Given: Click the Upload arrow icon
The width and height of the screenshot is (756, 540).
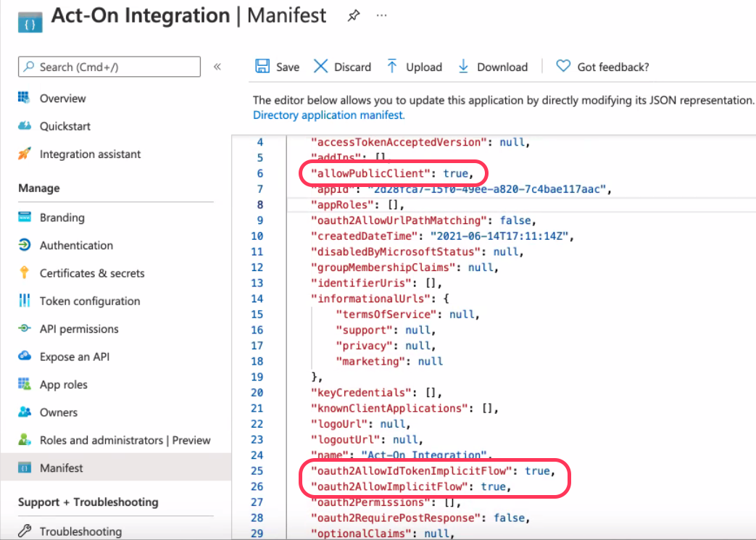Looking at the screenshot, I should tap(392, 67).
